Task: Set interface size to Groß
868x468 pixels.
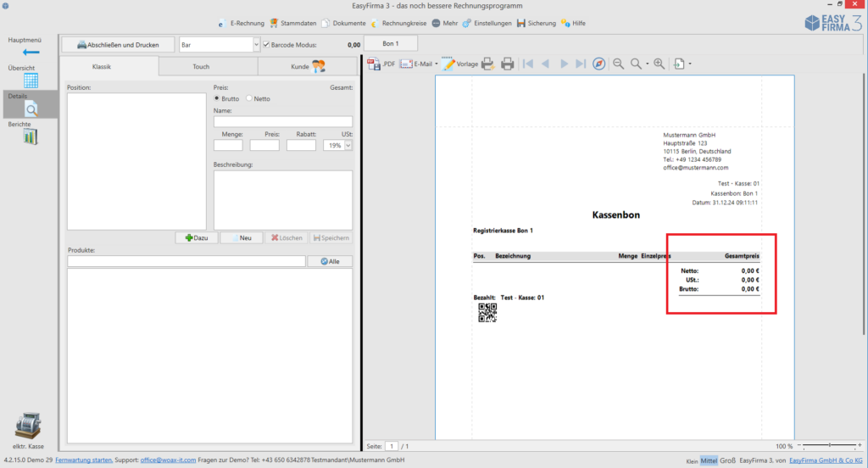Action: click(727, 461)
